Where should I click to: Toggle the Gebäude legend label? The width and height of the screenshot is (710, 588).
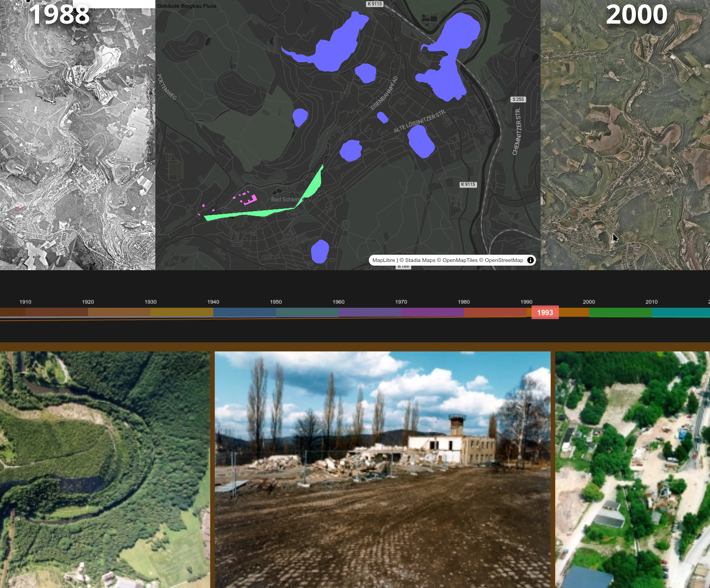coord(169,6)
